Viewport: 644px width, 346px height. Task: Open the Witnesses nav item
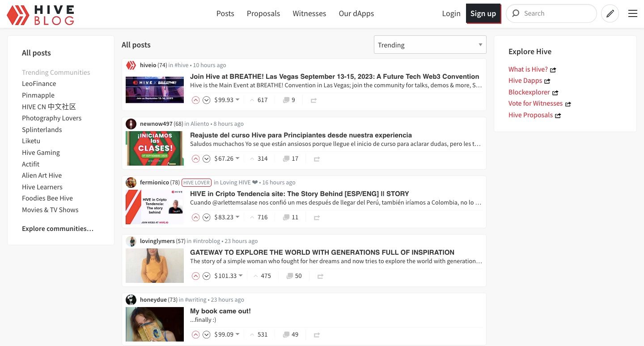click(x=309, y=13)
